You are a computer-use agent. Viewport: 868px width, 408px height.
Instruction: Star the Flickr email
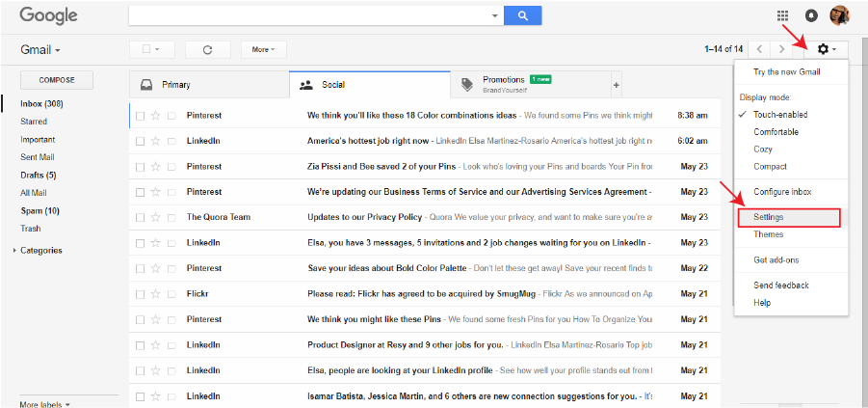pyautogui.click(x=155, y=293)
